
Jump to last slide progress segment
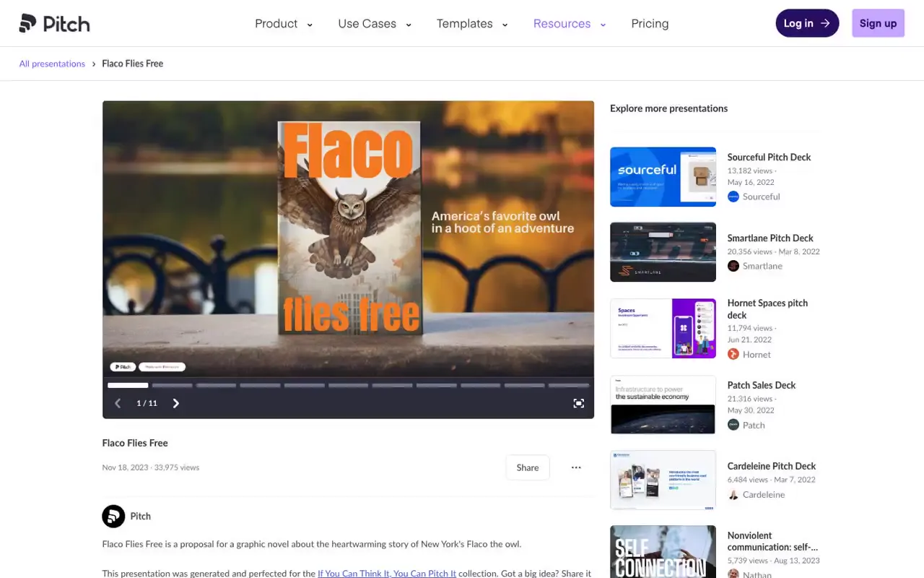[x=569, y=385]
